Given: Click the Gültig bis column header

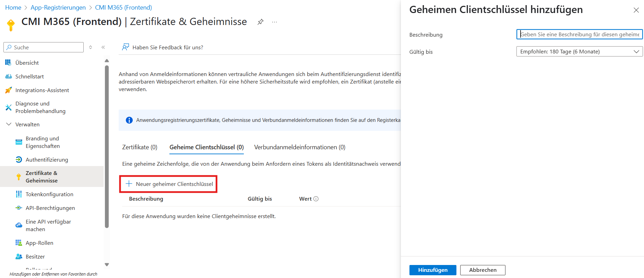Looking at the screenshot, I should [260, 199].
